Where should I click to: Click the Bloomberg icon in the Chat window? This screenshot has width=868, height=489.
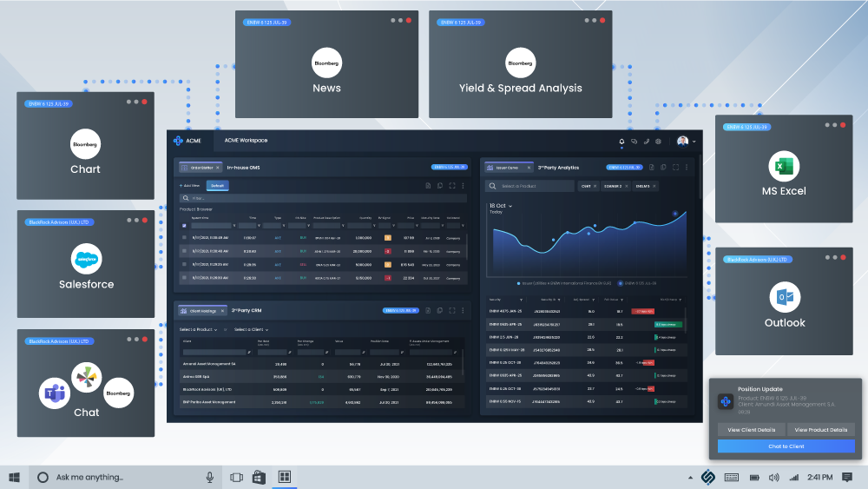118,393
